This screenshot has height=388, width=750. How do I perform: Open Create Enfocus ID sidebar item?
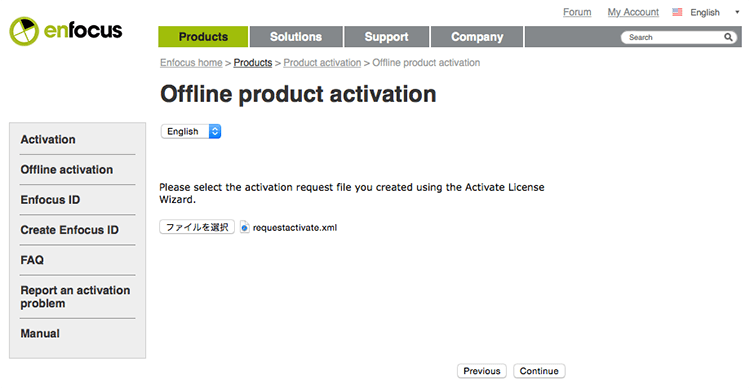tap(69, 230)
